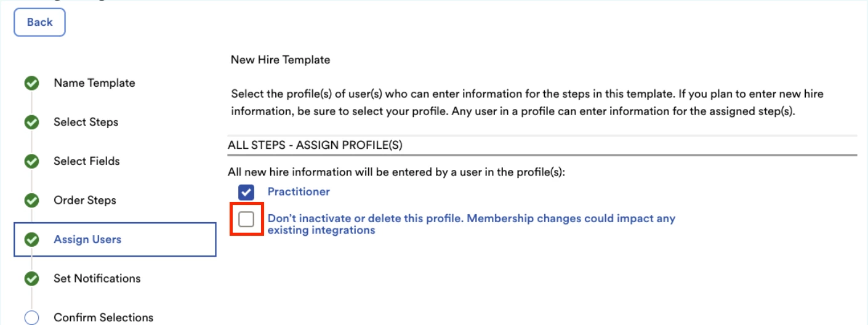Go to the Select Steps step
868x325 pixels.
tap(86, 122)
